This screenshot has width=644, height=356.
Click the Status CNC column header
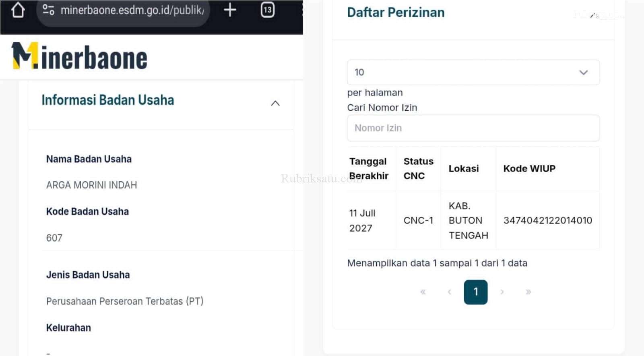coord(418,168)
